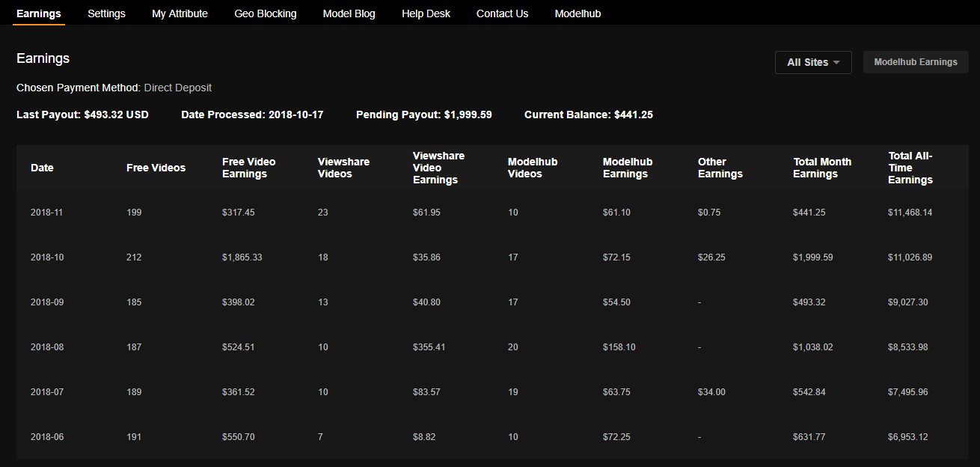Switch to the Settings tab
Screen dimensions: 980x467
point(106,13)
